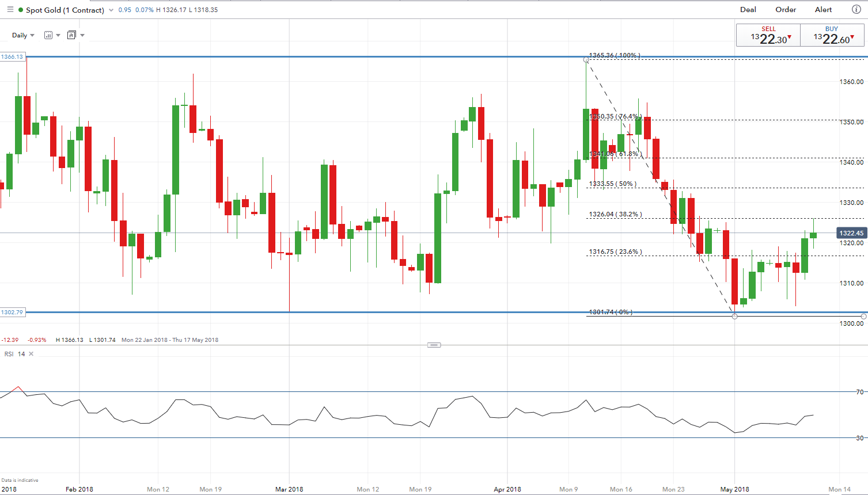Image resolution: width=868 pixels, height=495 pixels.
Task: Click the Mon 14 date axis label
Action: [839, 489]
